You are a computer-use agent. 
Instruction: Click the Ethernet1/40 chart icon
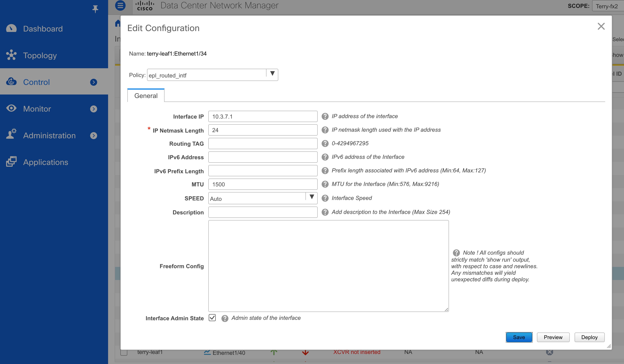tap(207, 352)
